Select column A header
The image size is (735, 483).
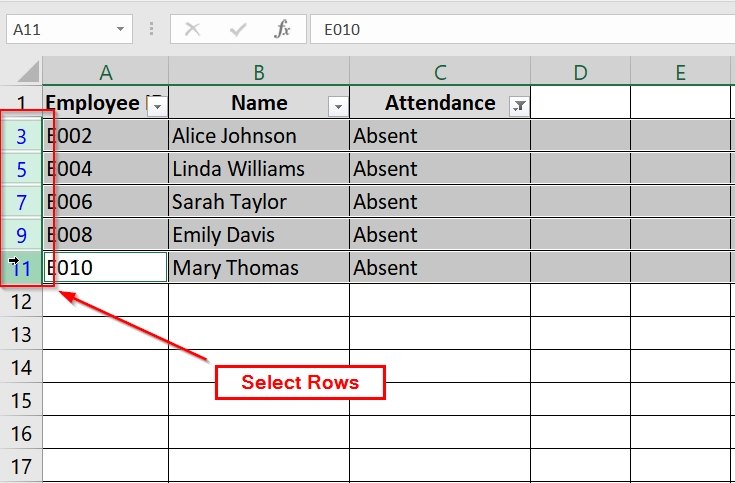105,72
